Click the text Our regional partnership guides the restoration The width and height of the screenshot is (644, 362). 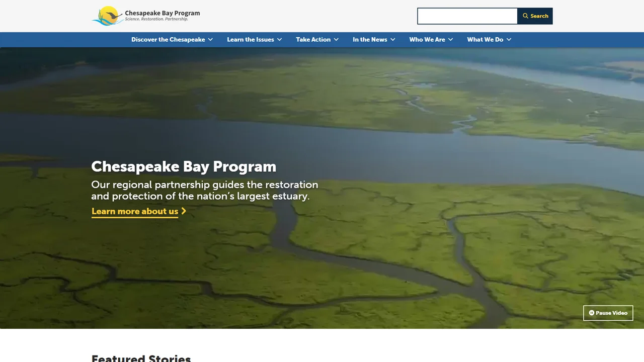[x=205, y=185]
